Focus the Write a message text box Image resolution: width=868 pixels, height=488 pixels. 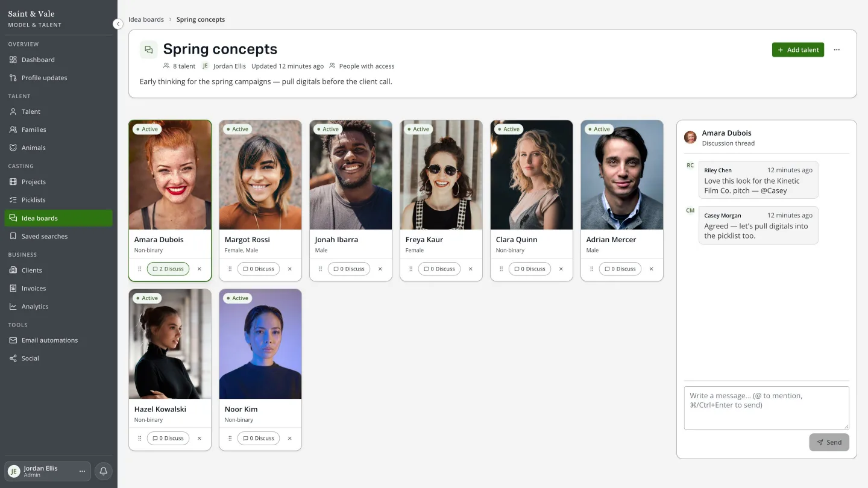point(767,408)
